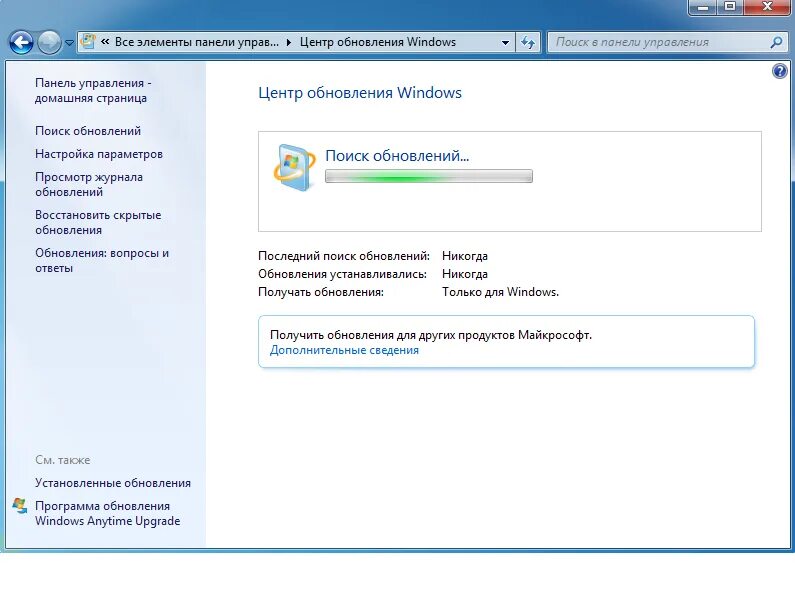Image resolution: width=795 pixels, height=610 pixels.
Task: Click the "Центр обновления Windows" page heading
Action: tap(360, 93)
